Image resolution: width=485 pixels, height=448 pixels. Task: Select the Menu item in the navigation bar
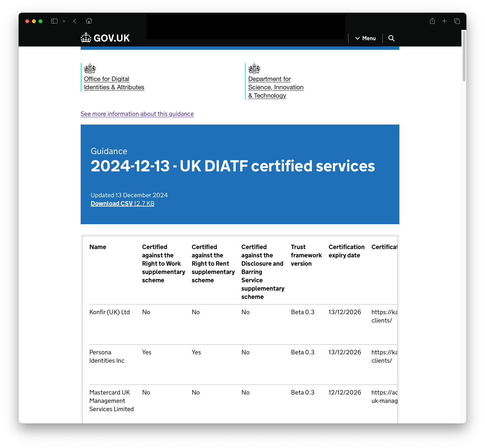pos(368,38)
